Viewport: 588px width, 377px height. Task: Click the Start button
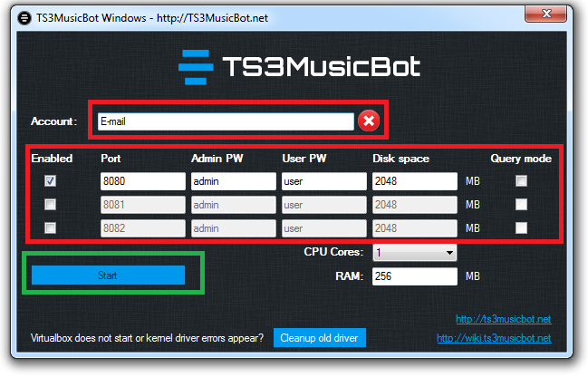click(108, 275)
